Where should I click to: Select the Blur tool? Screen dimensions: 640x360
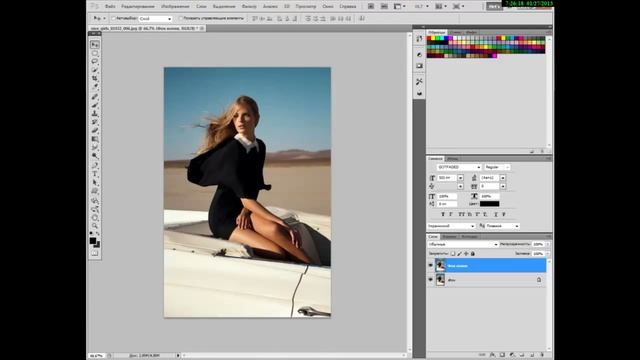[95, 147]
